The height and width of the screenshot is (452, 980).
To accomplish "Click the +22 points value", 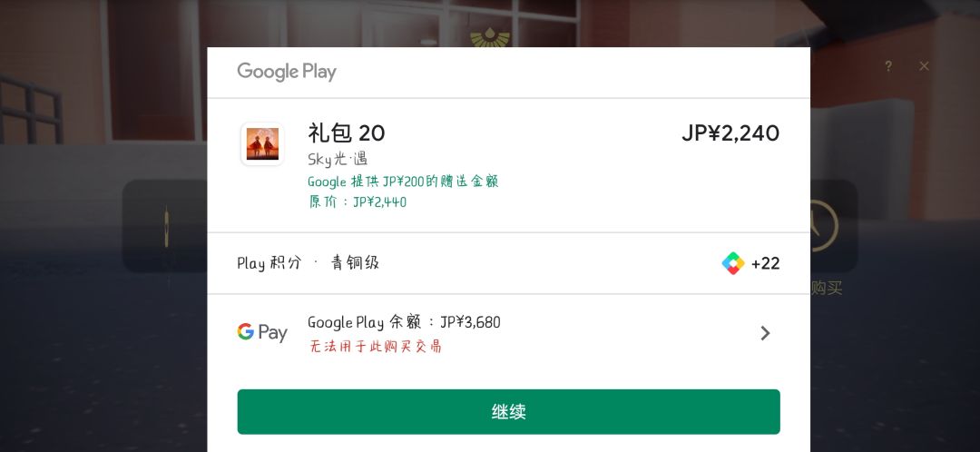I will [765, 263].
